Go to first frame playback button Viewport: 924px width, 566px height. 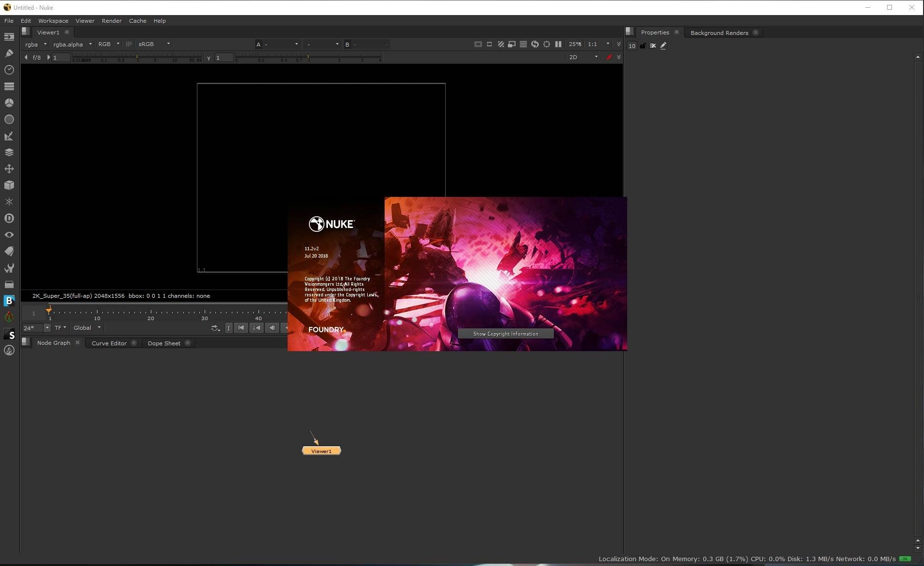241,328
